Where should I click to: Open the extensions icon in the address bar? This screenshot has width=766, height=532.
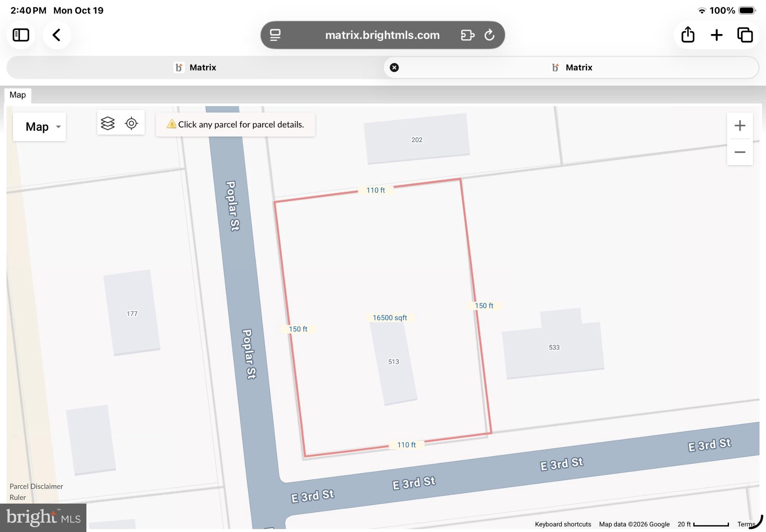[x=468, y=35]
